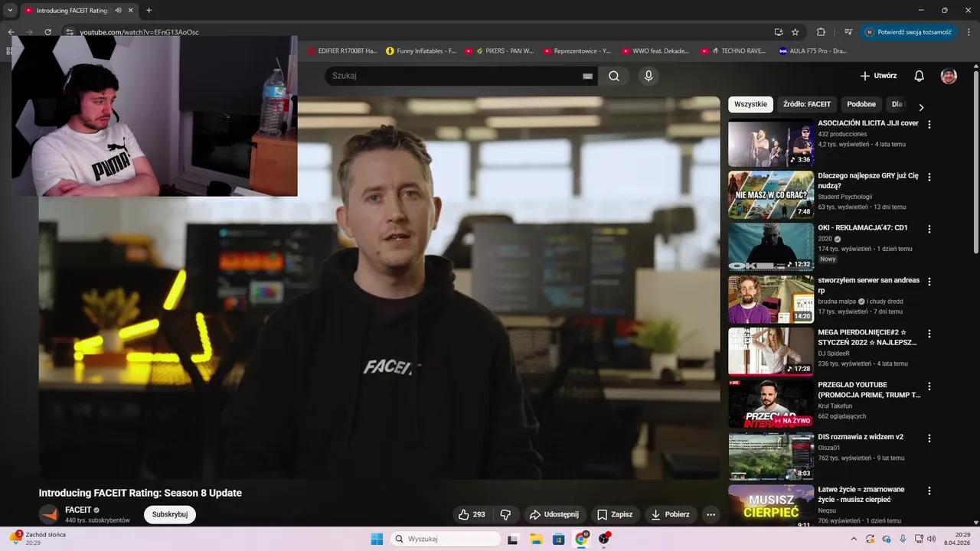Click the Pobierz download button

(x=670, y=514)
